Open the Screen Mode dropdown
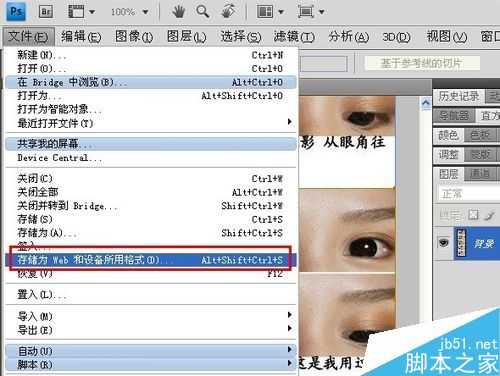 tap(311, 12)
